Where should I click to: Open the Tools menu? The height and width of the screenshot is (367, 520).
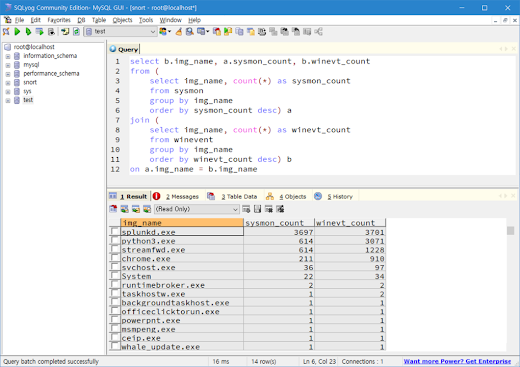(146, 20)
